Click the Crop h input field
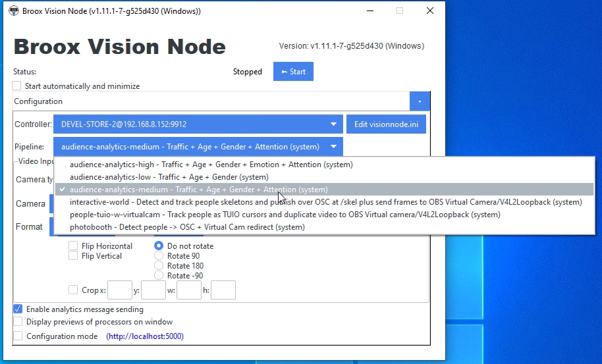This screenshot has width=602, height=364. point(223,290)
